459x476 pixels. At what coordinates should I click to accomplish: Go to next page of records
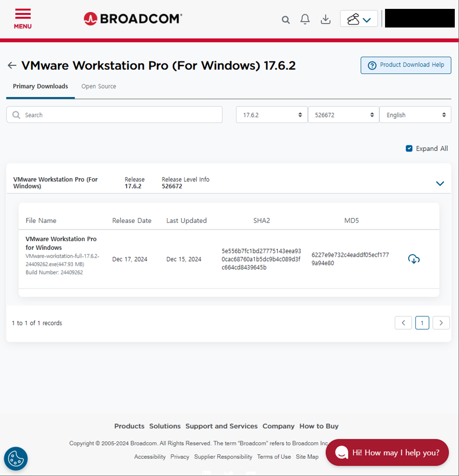[441, 323]
